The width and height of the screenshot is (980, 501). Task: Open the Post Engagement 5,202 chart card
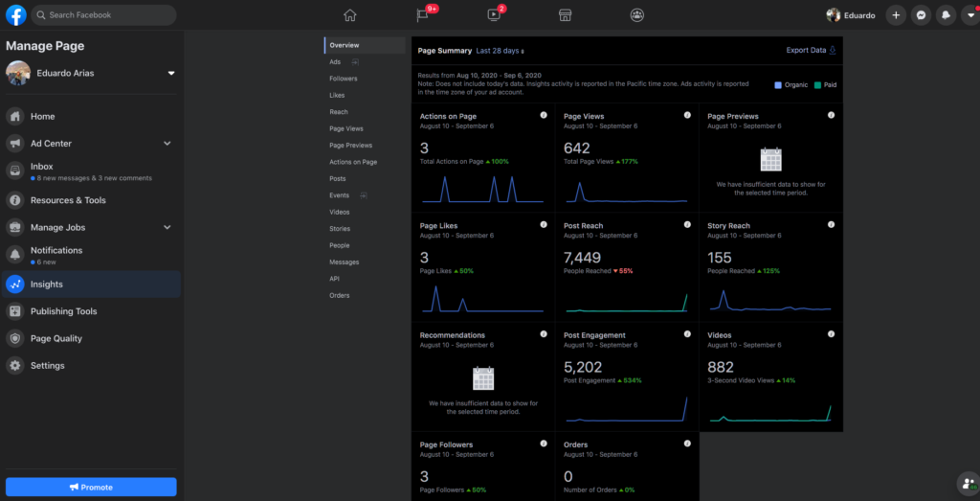click(627, 376)
